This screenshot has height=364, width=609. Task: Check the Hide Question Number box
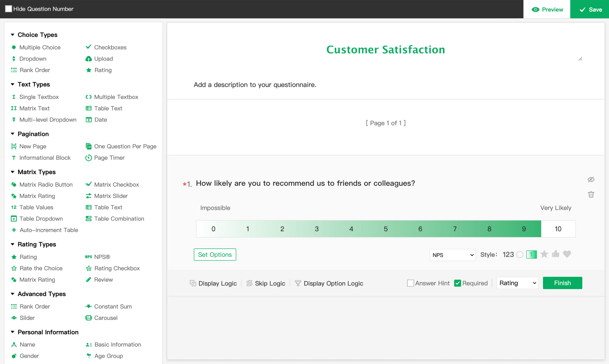click(x=9, y=9)
